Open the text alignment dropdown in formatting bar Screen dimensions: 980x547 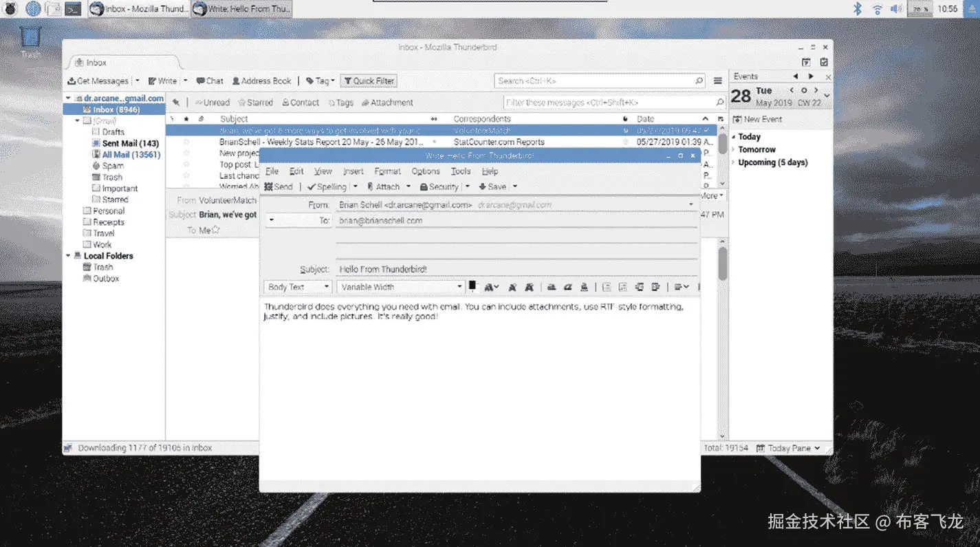[x=682, y=287]
